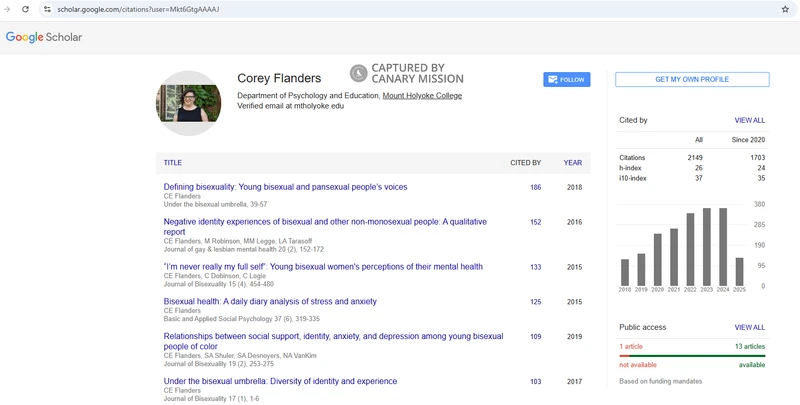Click the 2019 bar in citation chart
Screen dimensions: 800x405
pos(641,270)
